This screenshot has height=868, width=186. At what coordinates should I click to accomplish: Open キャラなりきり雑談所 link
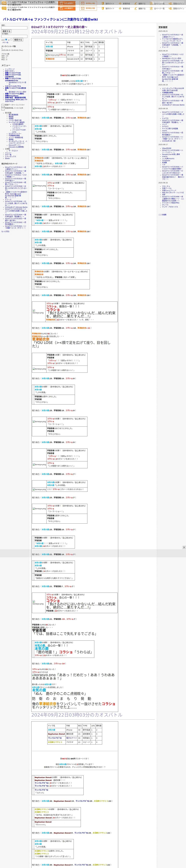tap(17, 122)
